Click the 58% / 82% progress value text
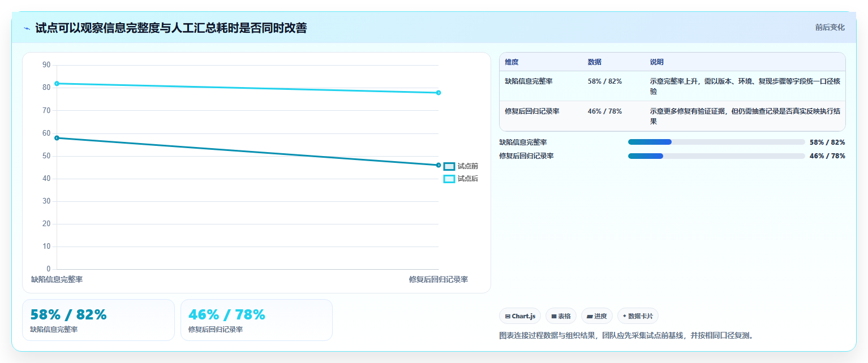 point(827,142)
